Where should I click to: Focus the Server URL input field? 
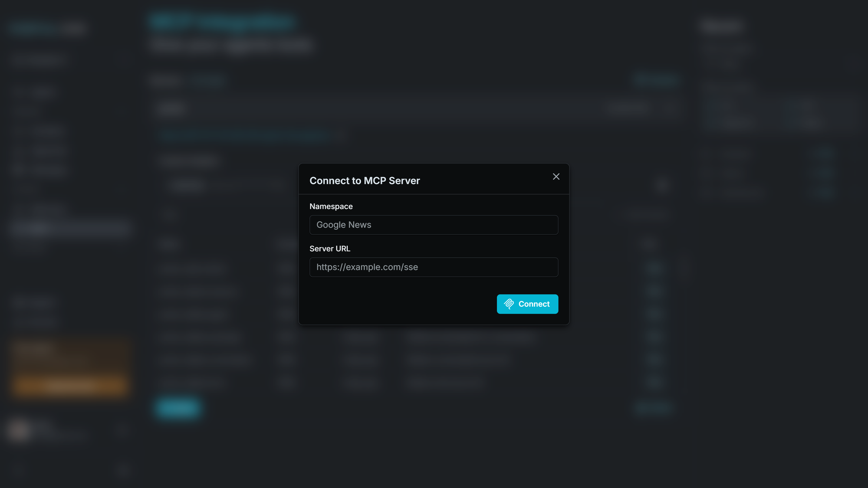(434, 267)
